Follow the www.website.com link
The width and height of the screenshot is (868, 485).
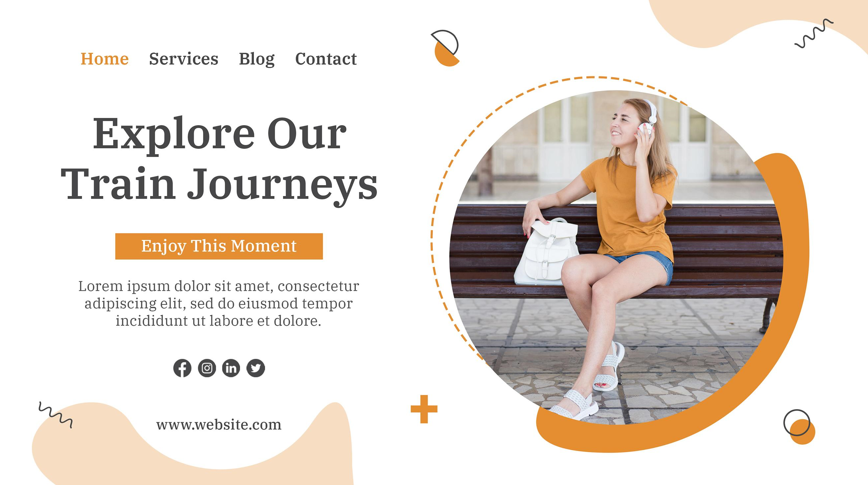click(219, 425)
